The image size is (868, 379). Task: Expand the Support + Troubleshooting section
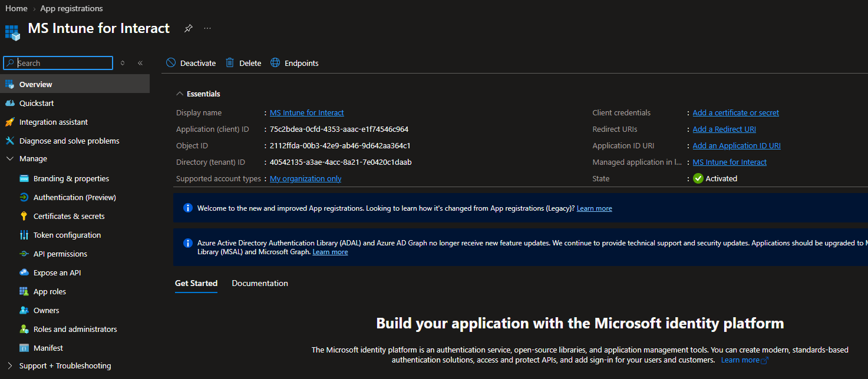click(x=9, y=365)
